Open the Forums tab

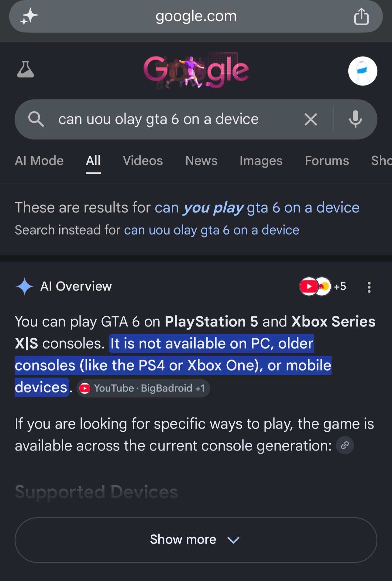coord(327,161)
